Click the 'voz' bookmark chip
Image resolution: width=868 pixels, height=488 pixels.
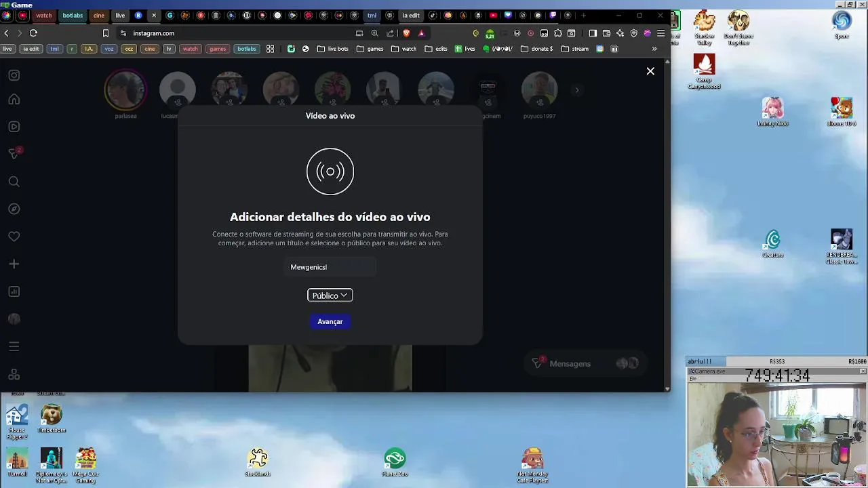coord(109,49)
